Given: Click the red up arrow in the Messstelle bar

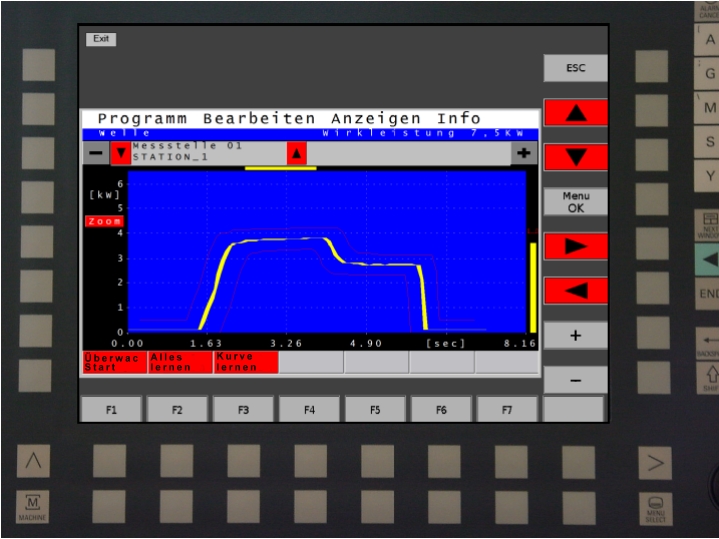Looking at the screenshot, I should pyautogui.click(x=297, y=153).
